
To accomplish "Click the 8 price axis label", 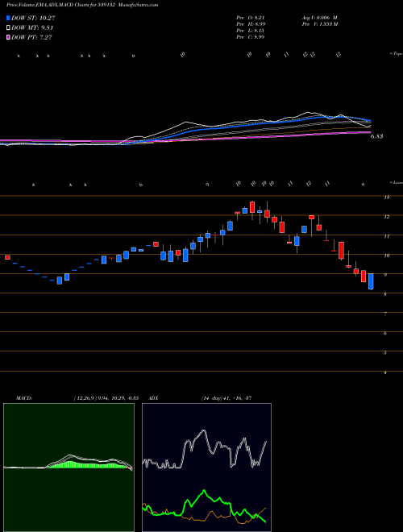I will pyautogui.click(x=385, y=295).
